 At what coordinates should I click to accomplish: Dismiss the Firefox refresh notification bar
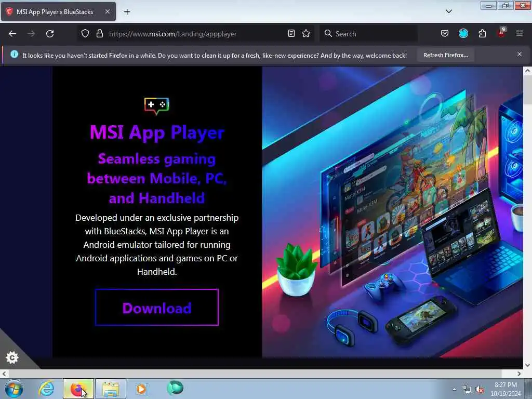[x=520, y=54]
